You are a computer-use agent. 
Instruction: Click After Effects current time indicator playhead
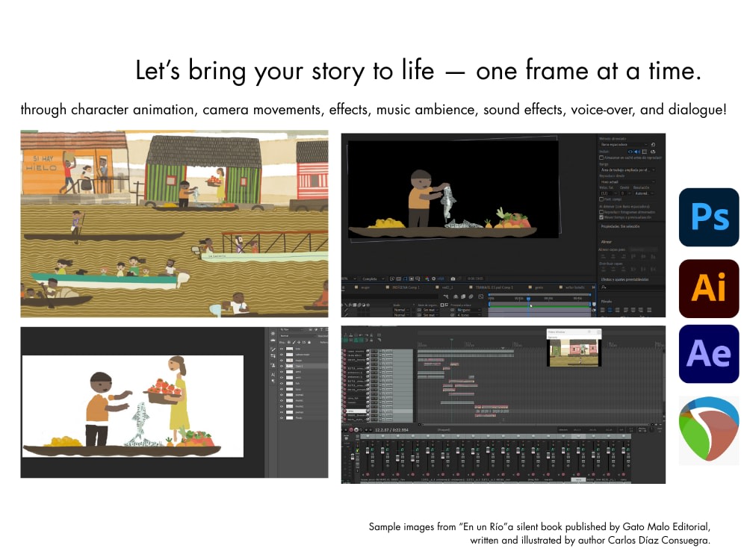[x=528, y=299]
